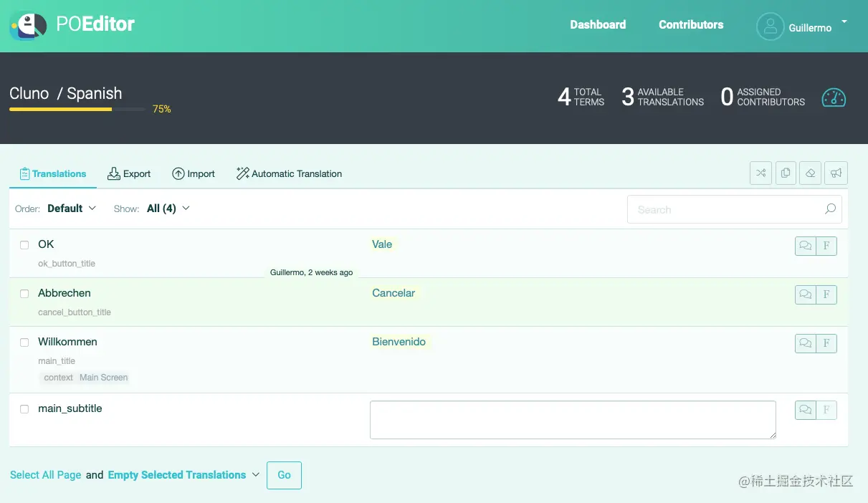Click the Go button
This screenshot has width=868, height=503.
point(284,475)
